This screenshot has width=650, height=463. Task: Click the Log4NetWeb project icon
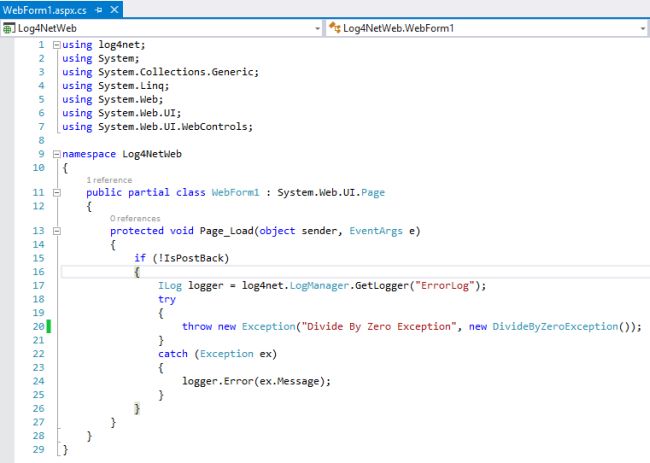click(9, 28)
